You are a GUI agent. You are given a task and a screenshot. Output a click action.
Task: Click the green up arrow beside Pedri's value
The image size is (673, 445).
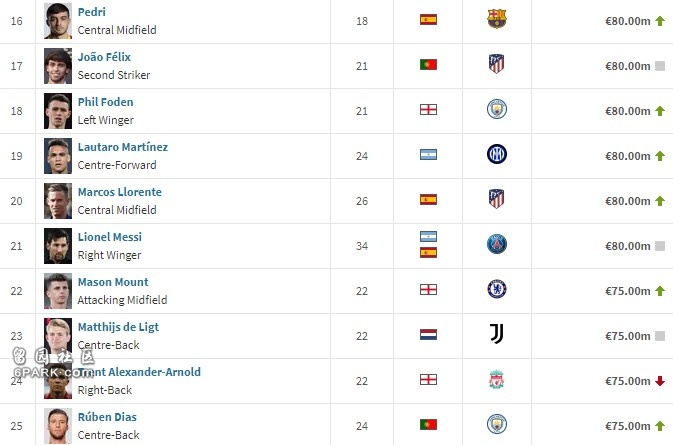point(660,21)
